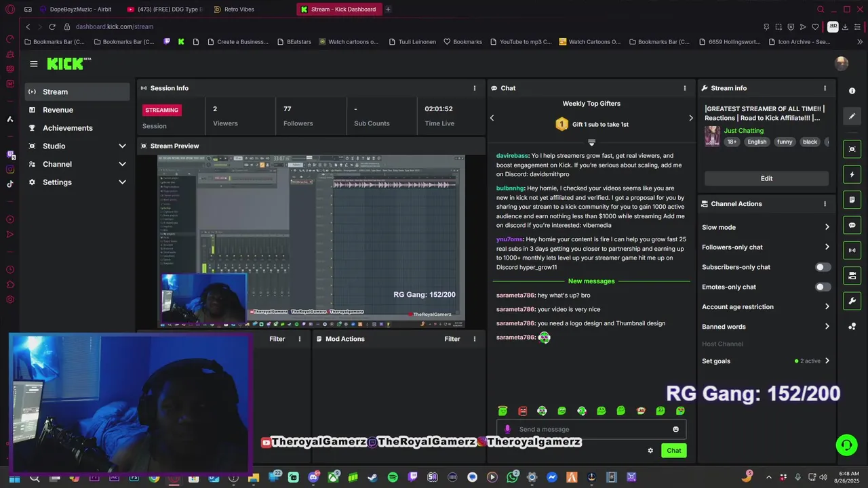Image resolution: width=868 pixels, height=488 pixels.
Task: Click the green Chat send button
Action: [x=674, y=451]
